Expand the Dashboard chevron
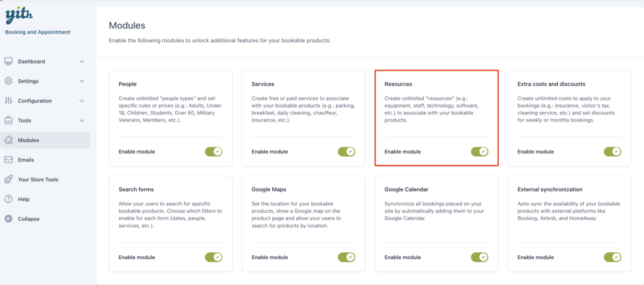The height and width of the screenshot is (285, 644). pos(82,62)
